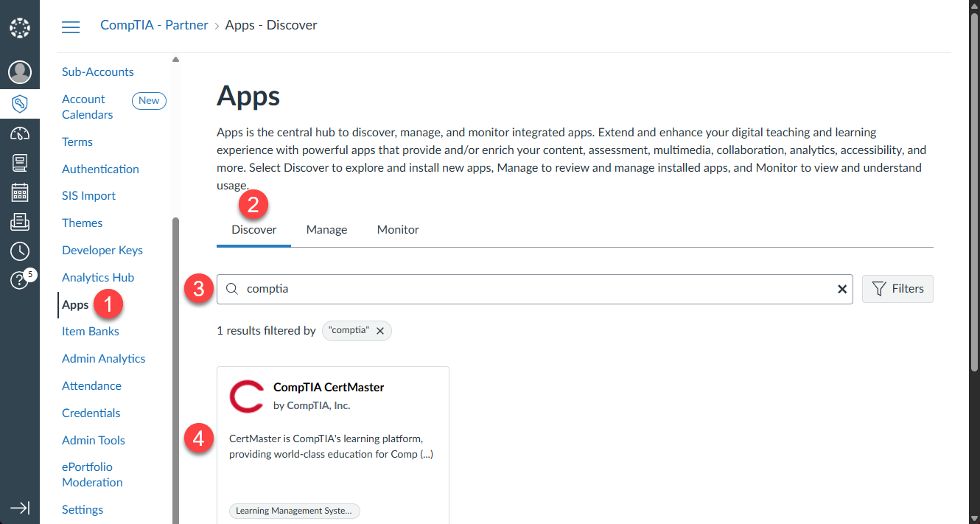Expand the global navigation with arrow icon
Viewport: 980px width, 524px height.
[20, 508]
